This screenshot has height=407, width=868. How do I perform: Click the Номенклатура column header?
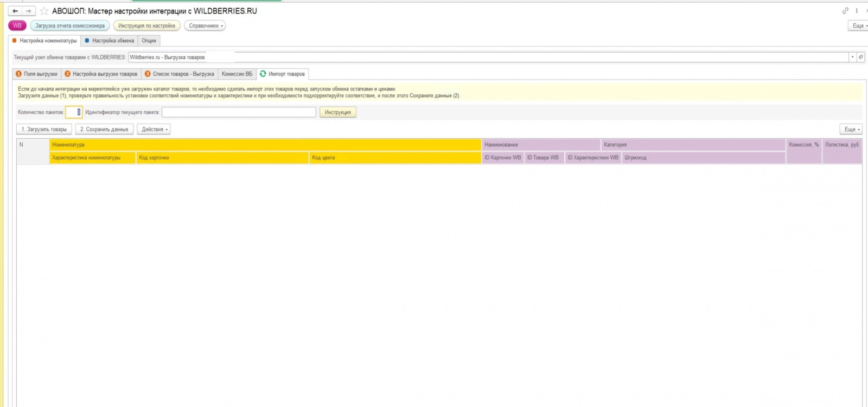[265, 145]
